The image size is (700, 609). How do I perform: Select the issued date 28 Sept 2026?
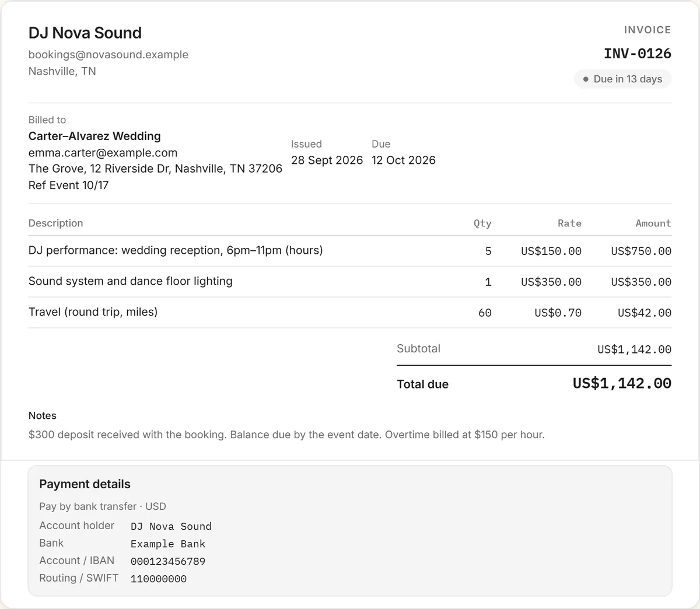click(327, 160)
